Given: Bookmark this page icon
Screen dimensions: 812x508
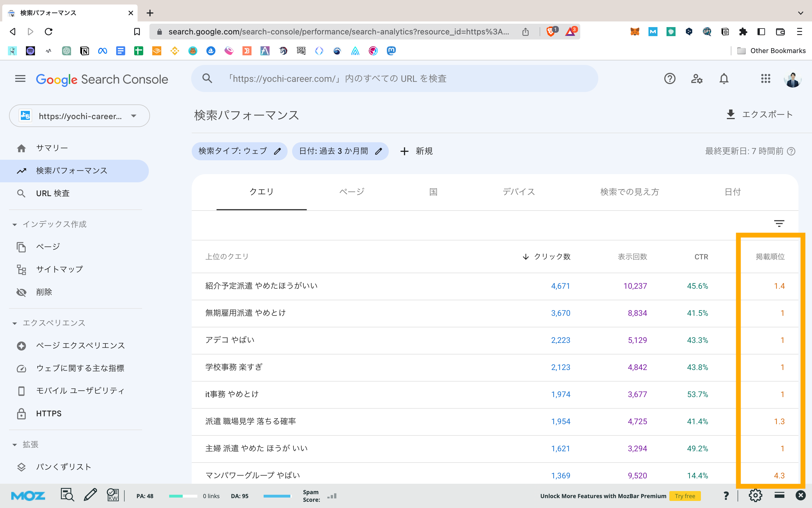Looking at the screenshot, I should pos(136,32).
